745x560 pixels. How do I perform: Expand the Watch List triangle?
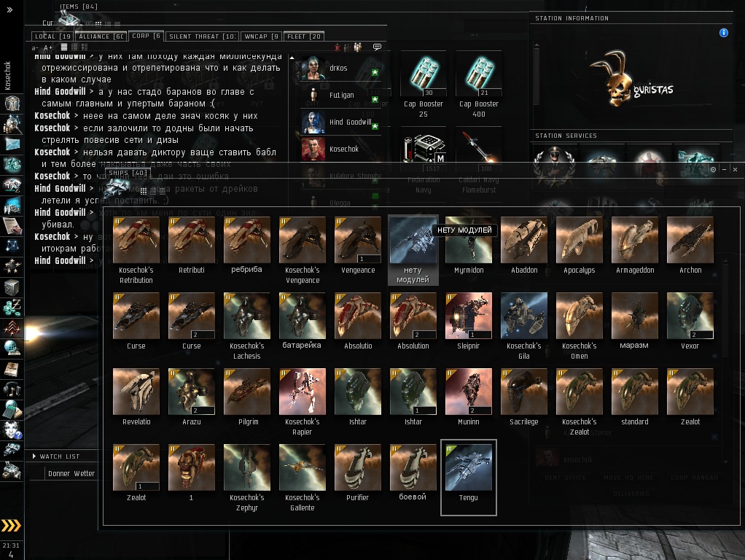click(x=34, y=456)
